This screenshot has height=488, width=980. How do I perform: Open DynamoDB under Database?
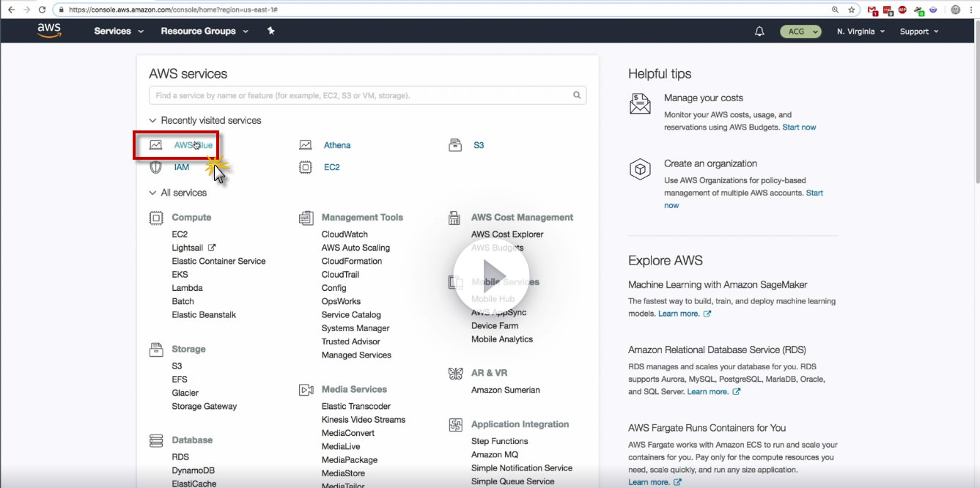point(194,470)
